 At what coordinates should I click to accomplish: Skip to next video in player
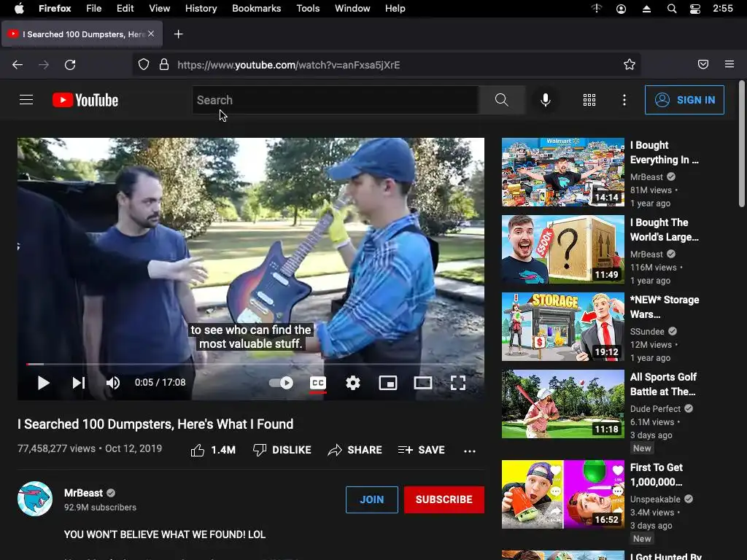pyautogui.click(x=79, y=383)
